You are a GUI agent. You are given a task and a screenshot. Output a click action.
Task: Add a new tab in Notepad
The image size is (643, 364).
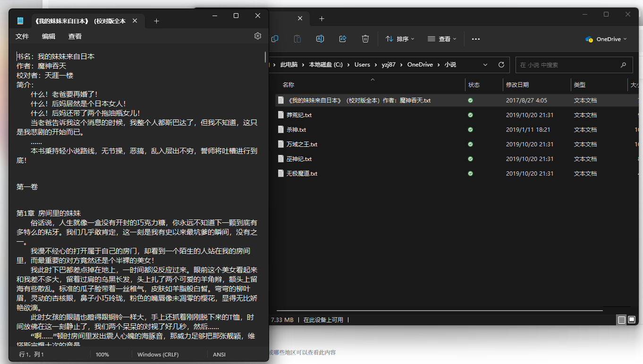point(157,21)
